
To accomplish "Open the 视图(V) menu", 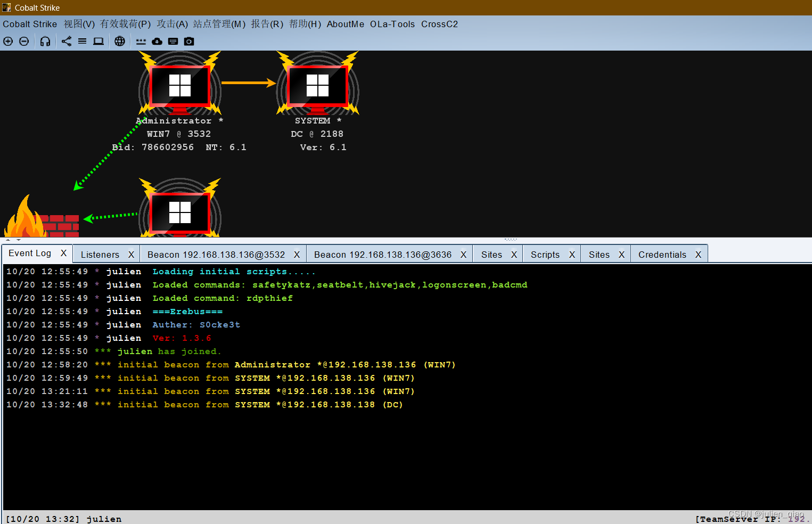I will click(79, 24).
